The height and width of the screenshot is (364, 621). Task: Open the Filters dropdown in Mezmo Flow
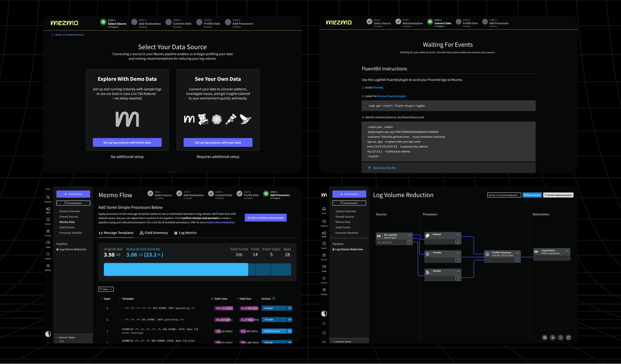point(106,289)
